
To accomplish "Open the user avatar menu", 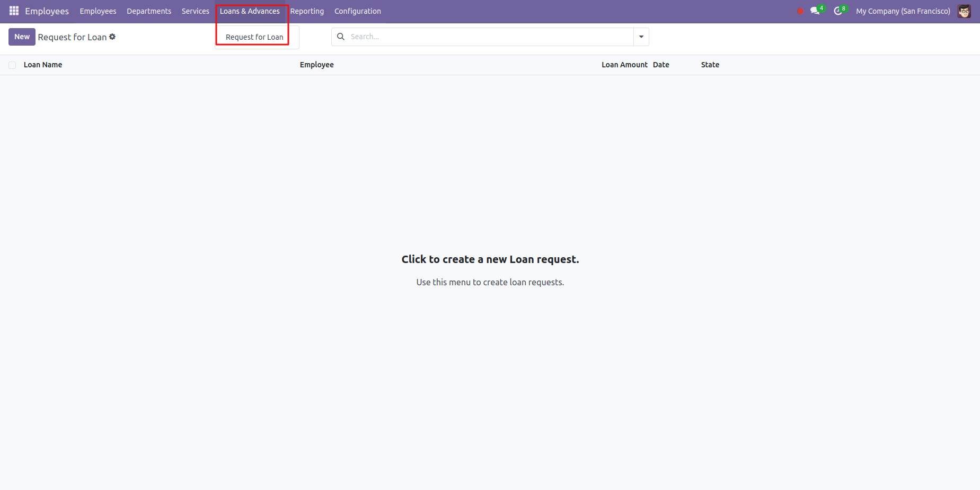I will [964, 11].
